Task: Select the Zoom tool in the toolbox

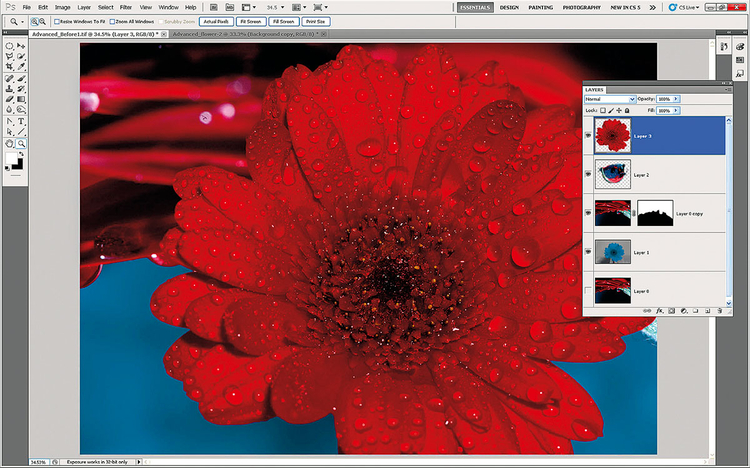Action: [21, 144]
